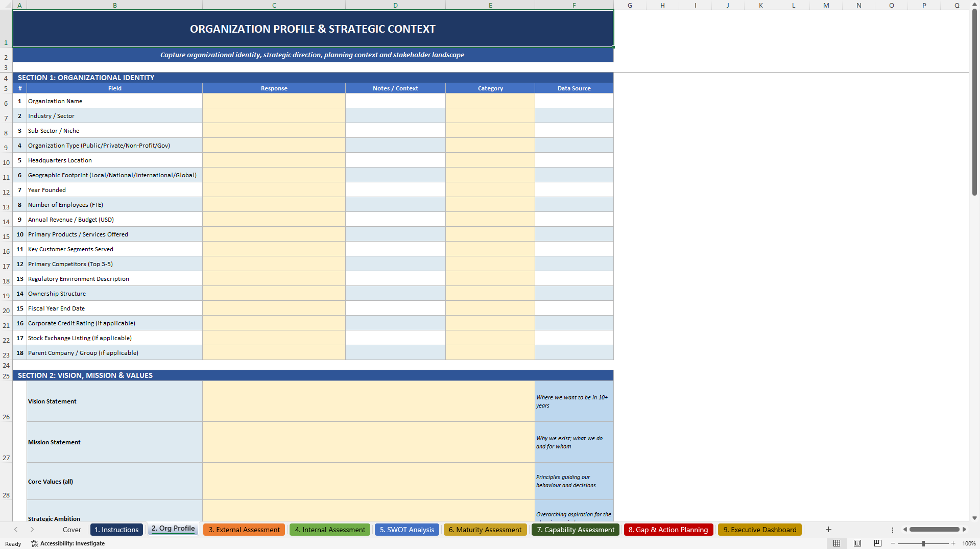The width and height of the screenshot is (980, 549).
Task: Open the Cover sheet tab
Action: pyautogui.click(x=72, y=530)
